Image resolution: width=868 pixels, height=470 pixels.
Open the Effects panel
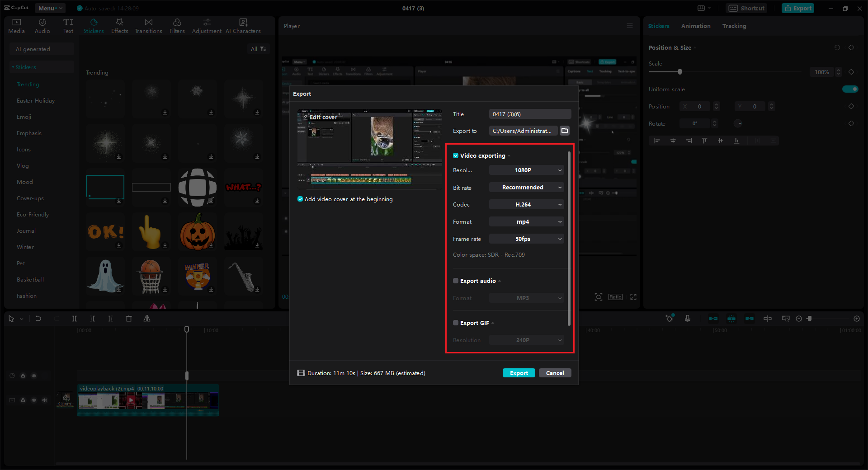119,26
